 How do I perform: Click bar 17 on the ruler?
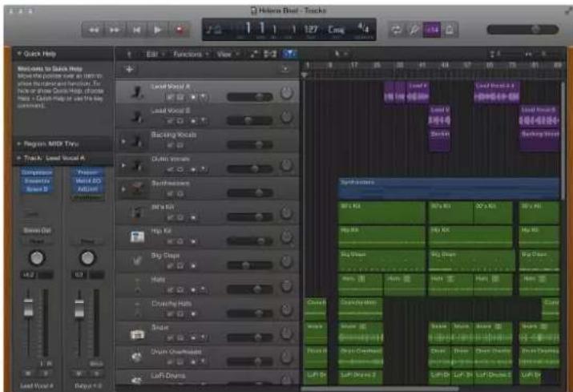(353, 65)
